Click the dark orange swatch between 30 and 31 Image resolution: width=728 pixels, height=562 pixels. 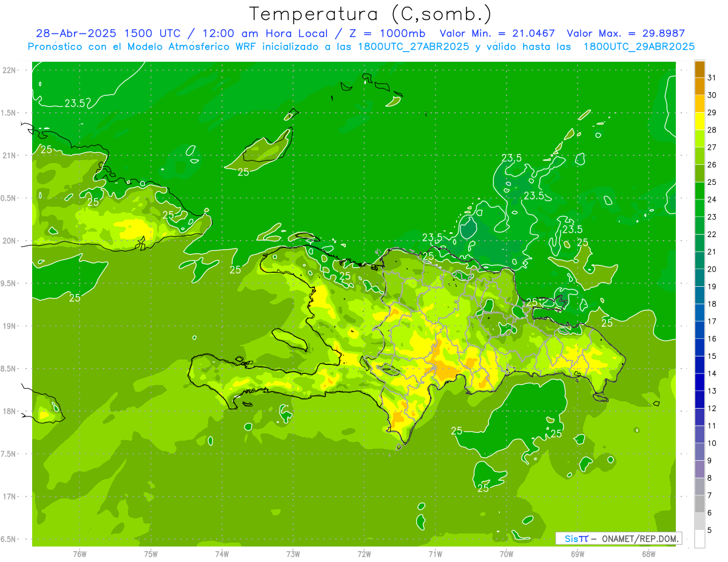click(699, 87)
